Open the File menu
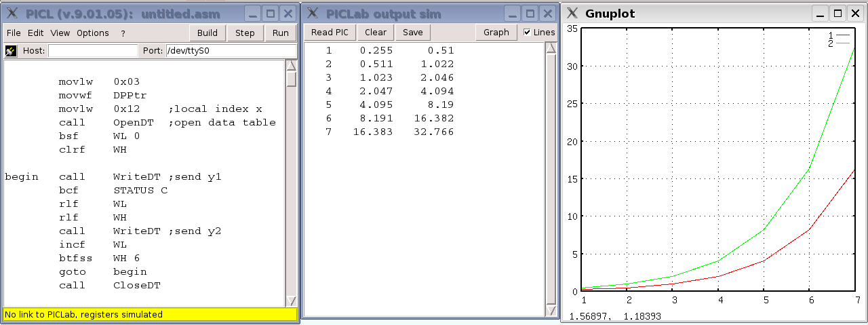Image resolution: width=868 pixels, height=325 pixels. point(14,33)
